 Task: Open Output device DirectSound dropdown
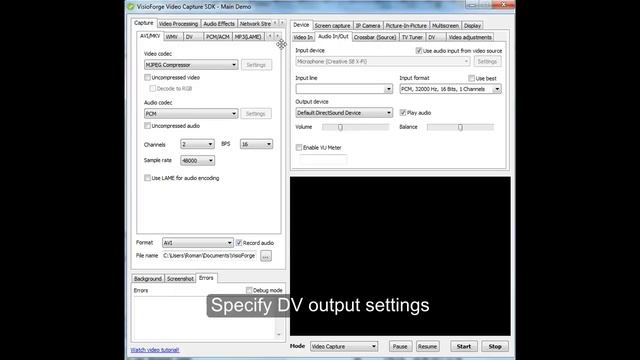click(344, 113)
